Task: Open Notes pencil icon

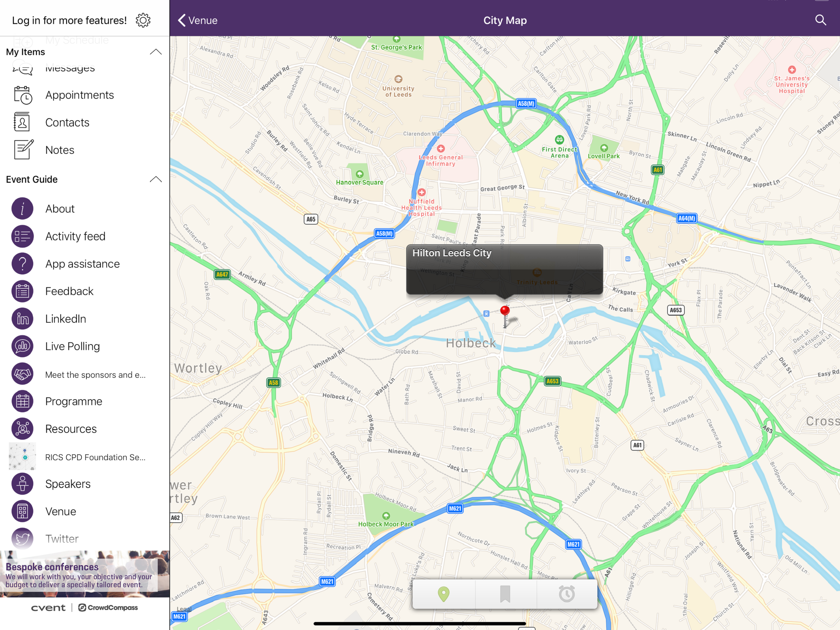Action: coord(24,149)
